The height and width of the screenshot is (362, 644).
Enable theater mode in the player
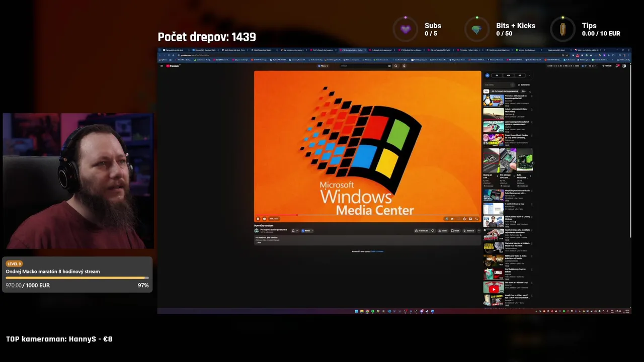470,219
